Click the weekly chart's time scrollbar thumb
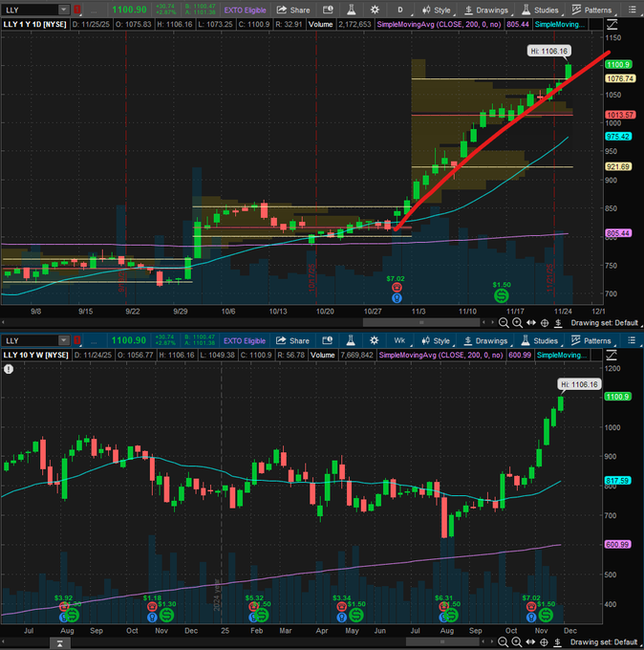Viewport: 644px width, 650px height. [441, 641]
